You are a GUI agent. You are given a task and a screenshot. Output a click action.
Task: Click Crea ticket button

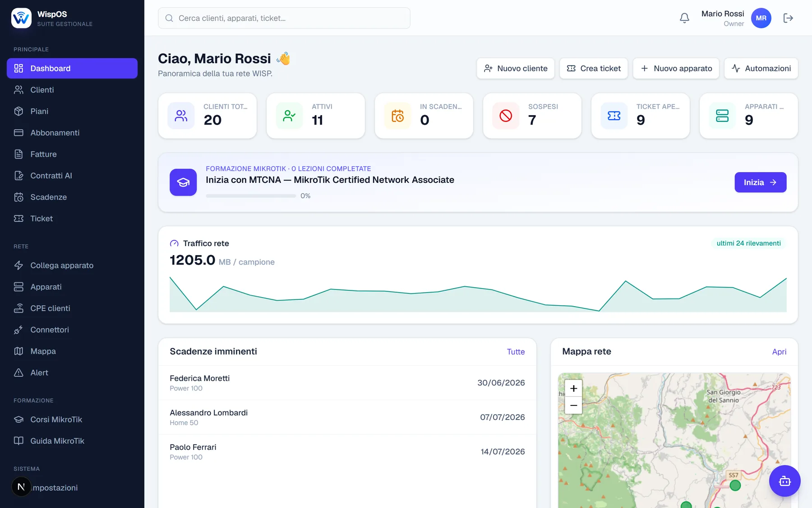594,68
